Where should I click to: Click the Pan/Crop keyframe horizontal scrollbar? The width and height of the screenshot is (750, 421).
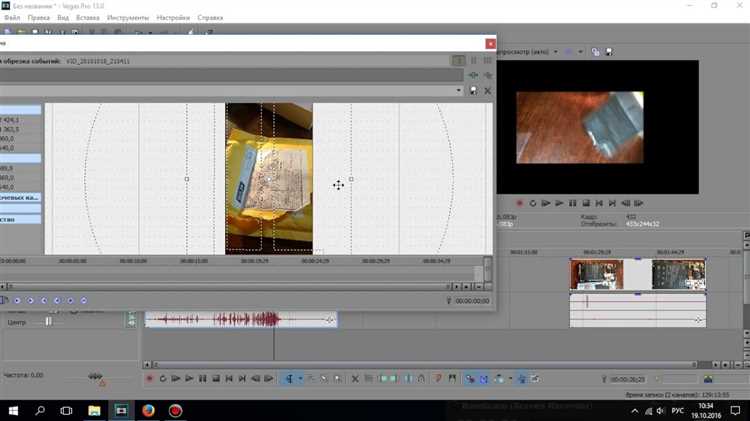pyautogui.click(x=229, y=287)
